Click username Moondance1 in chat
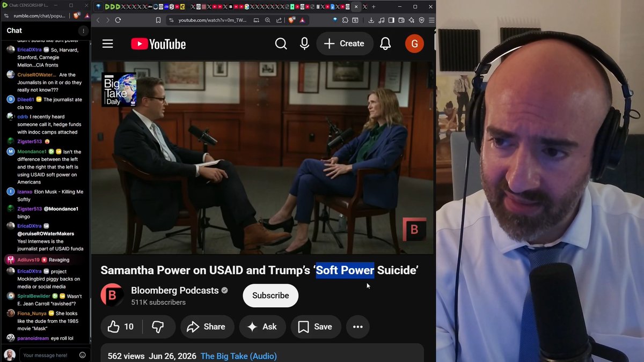 32,152
